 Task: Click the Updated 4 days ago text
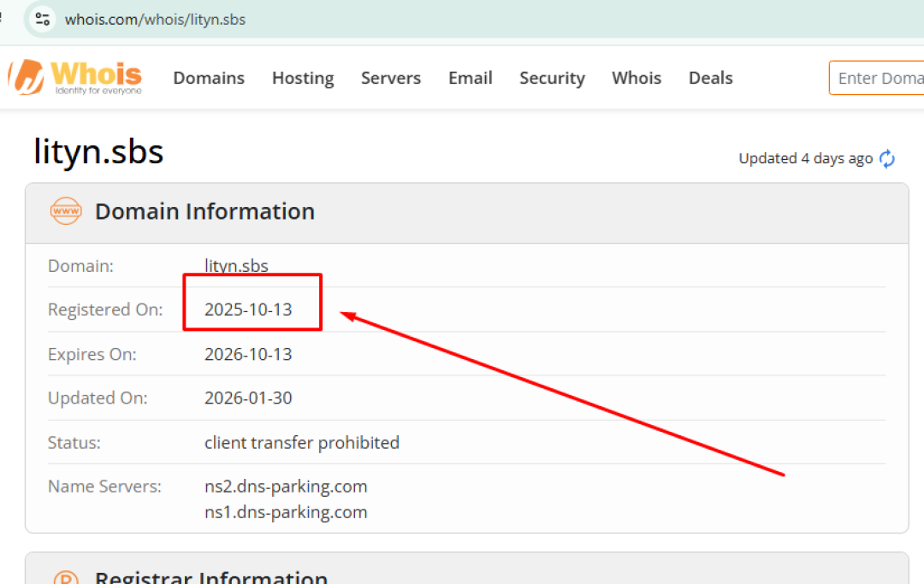coord(805,158)
